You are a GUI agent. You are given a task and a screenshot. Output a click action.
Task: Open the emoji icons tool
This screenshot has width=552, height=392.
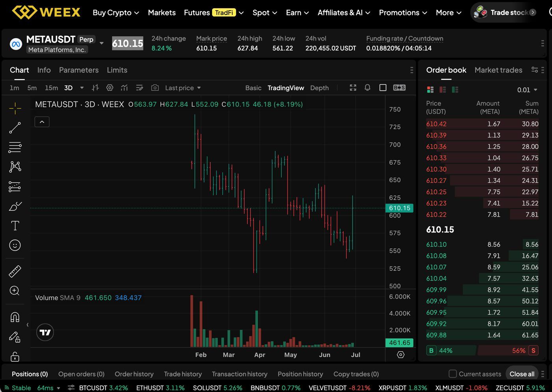pyautogui.click(x=15, y=245)
